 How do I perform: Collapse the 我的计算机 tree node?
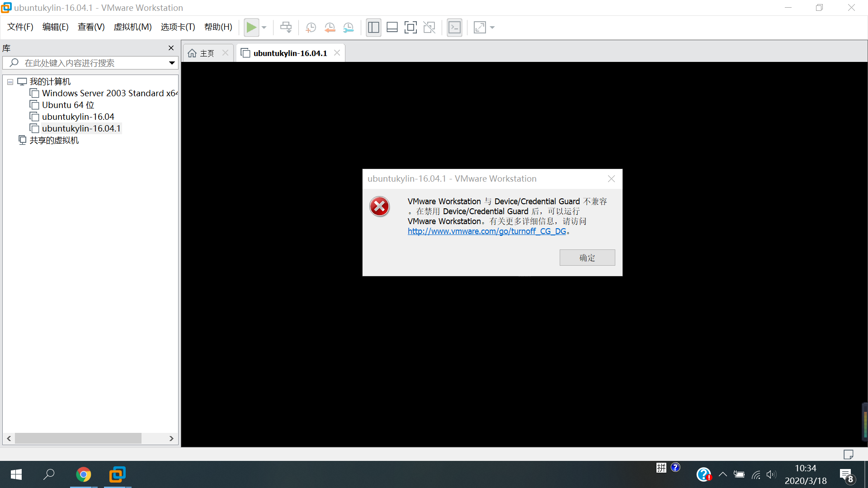10,82
